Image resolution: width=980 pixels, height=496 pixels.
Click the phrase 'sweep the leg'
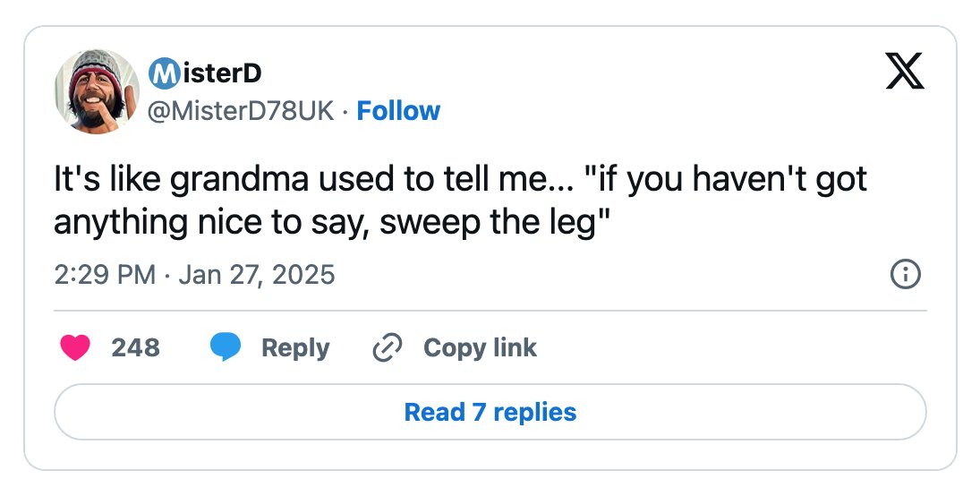point(489,223)
